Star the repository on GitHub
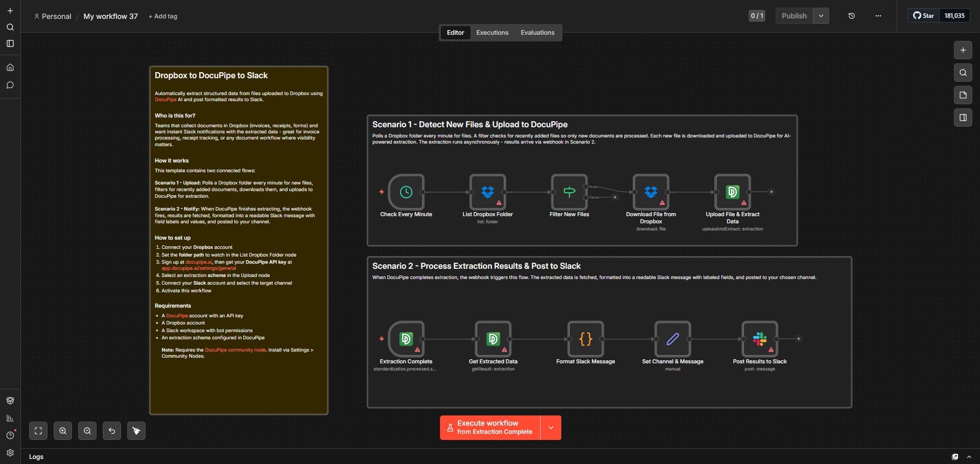This screenshot has height=464, width=980. click(924, 15)
